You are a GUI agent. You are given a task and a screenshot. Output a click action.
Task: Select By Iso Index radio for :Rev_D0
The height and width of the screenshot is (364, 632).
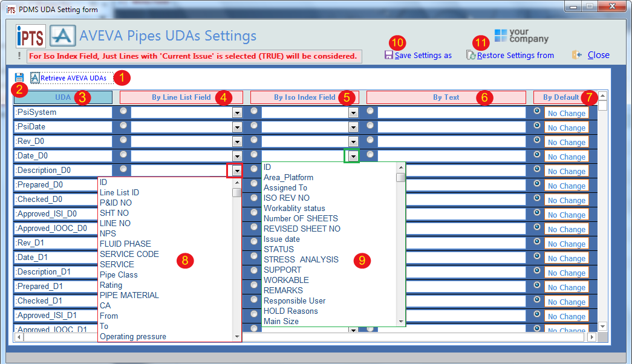254,140
